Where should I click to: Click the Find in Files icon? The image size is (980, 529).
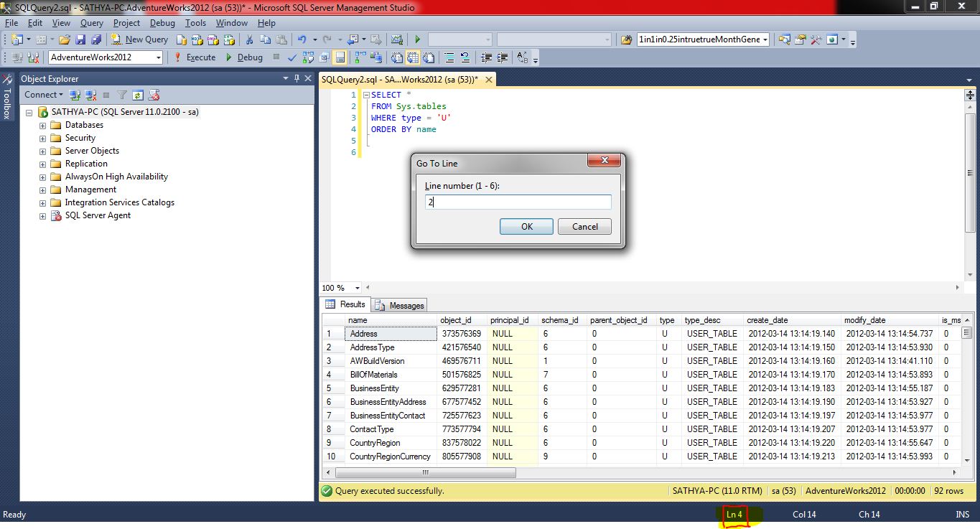[x=626, y=39]
